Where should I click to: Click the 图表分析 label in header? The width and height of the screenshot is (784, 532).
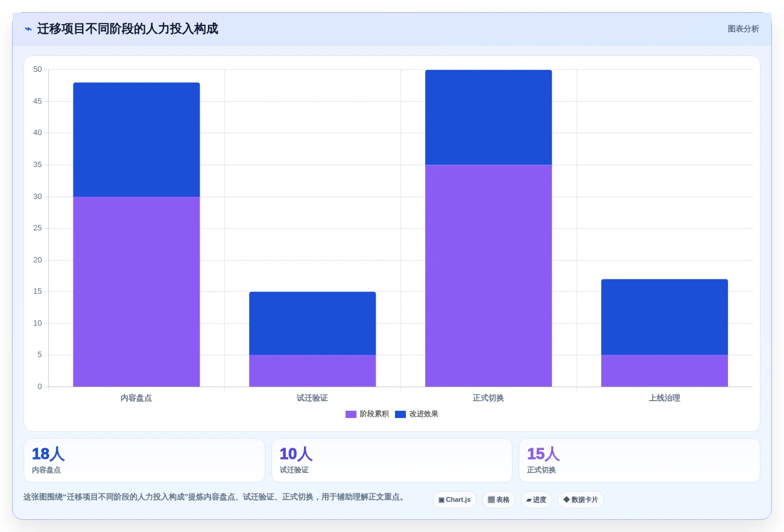coord(743,29)
